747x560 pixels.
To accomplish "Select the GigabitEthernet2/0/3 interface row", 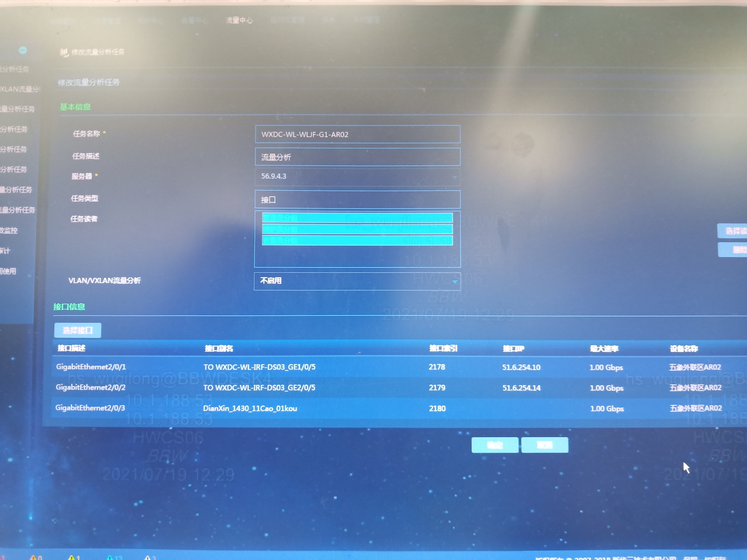I will tap(90, 408).
